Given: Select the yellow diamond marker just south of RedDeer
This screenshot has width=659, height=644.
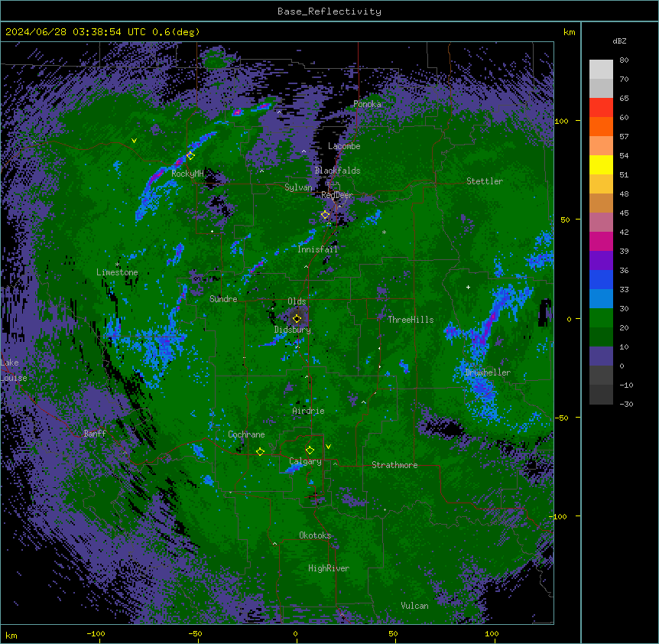Looking at the screenshot, I should (x=325, y=215).
